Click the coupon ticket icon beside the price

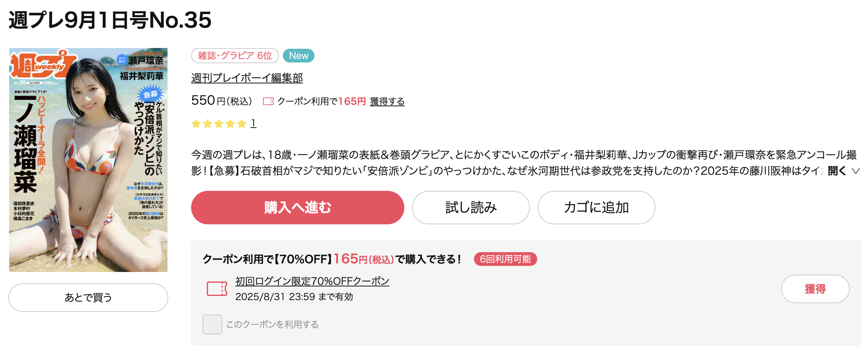(268, 101)
